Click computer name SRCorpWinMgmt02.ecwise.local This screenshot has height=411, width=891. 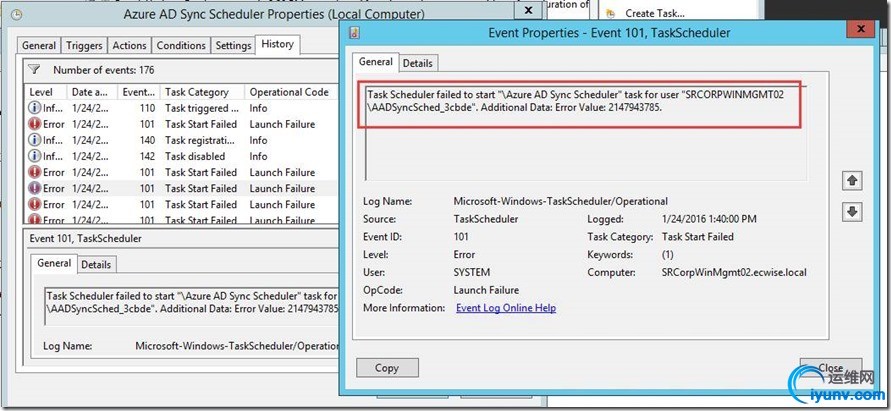pyautogui.click(x=734, y=272)
